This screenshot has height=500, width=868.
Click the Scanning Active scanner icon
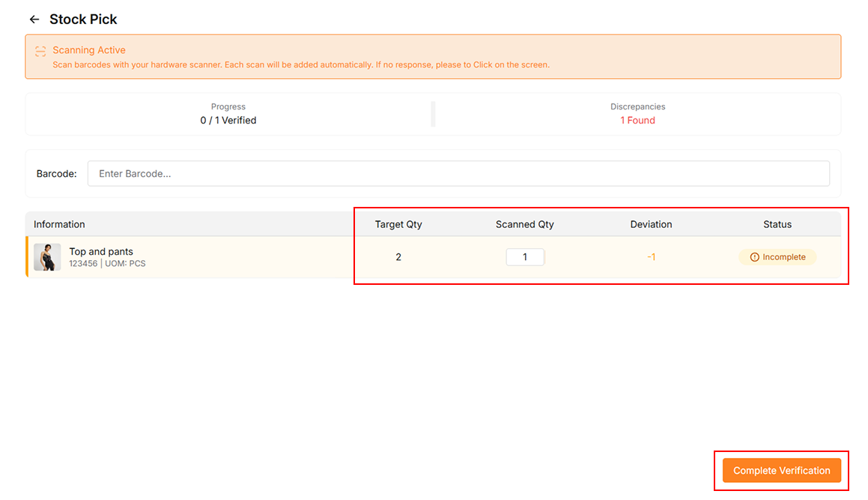tap(40, 51)
